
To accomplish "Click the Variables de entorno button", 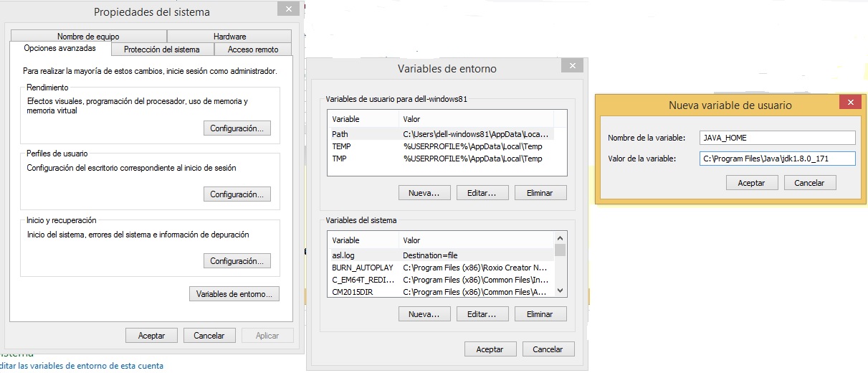I will tap(234, 294).
